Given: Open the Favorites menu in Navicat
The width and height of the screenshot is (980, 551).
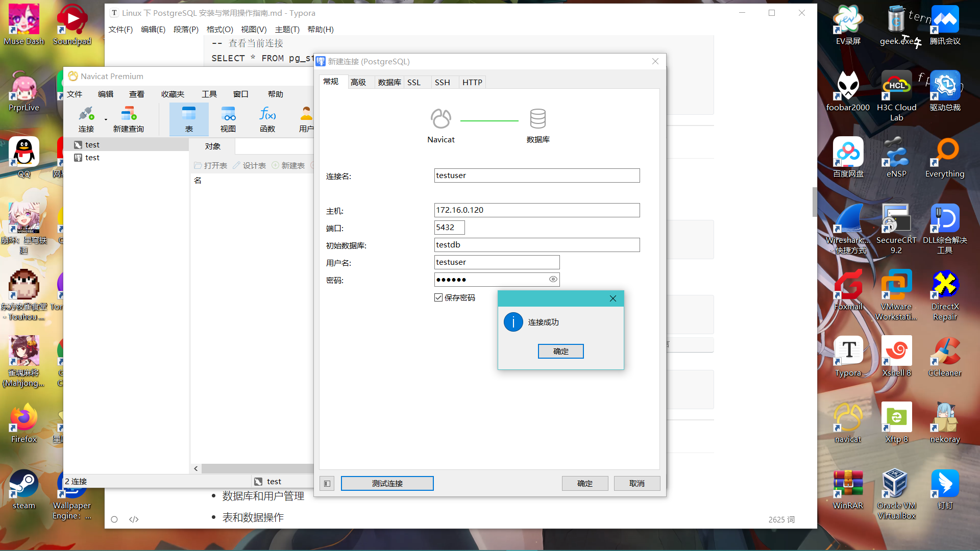Looking at the screenshot, I should point(173,94).
